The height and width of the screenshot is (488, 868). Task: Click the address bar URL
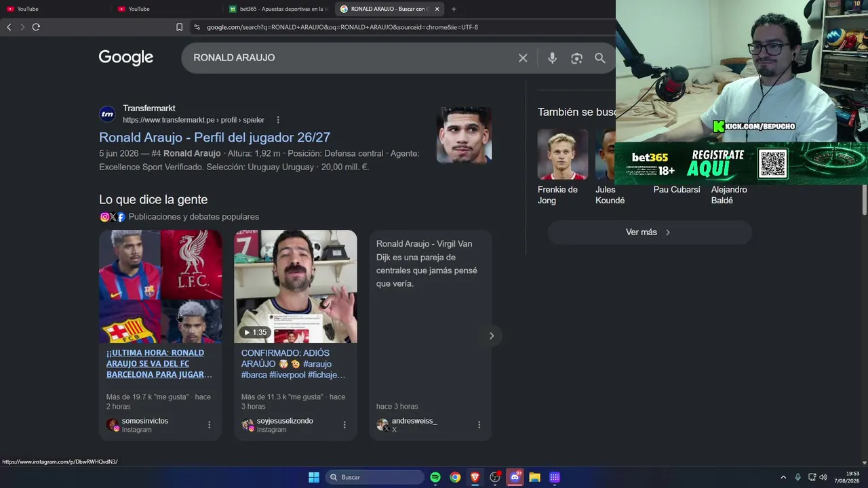(x=342, y=27)
